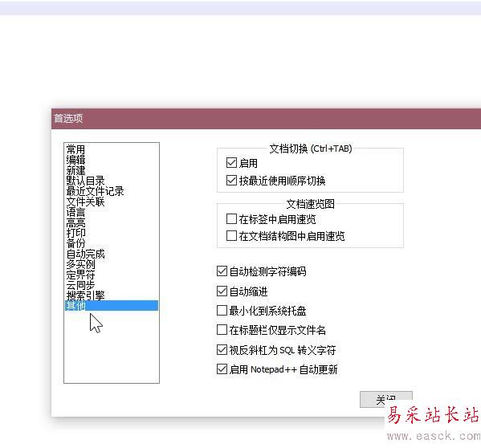Image resolution: width=481 pixels, height=448 pixels.
Task: Pick 云同步 from the category list
Action: [112, 284]
